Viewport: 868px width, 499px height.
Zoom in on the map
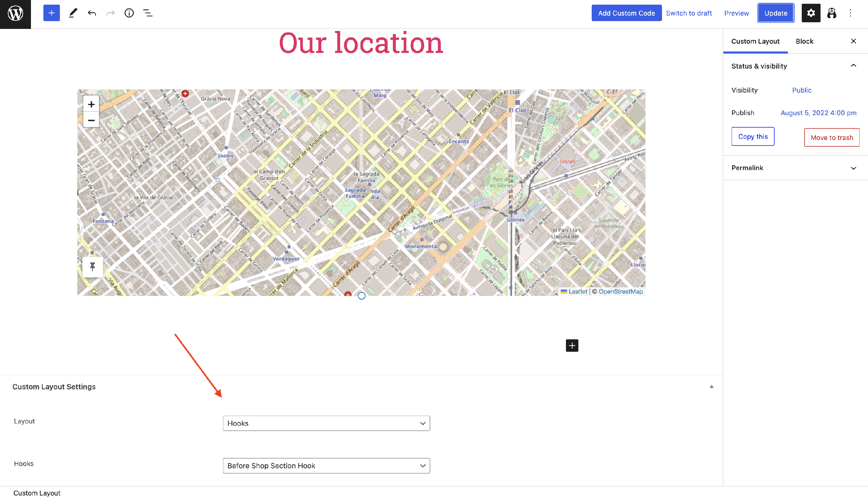click(91, 104)
